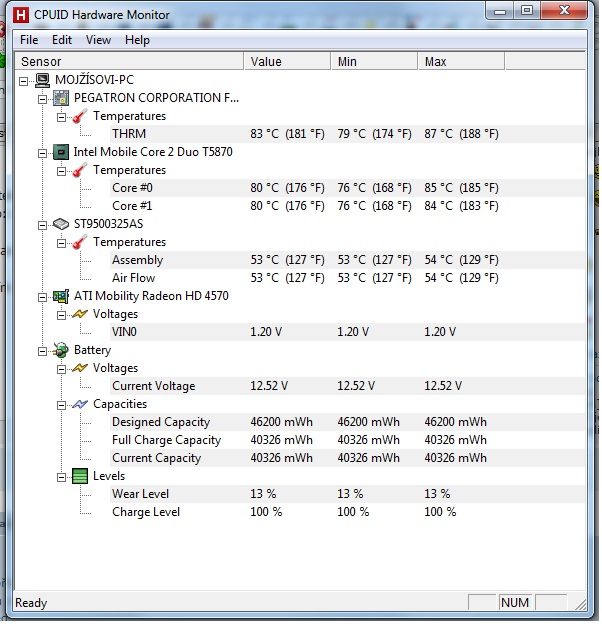Collapse the Levels group

pyautogui.click(x=61, y=477)
